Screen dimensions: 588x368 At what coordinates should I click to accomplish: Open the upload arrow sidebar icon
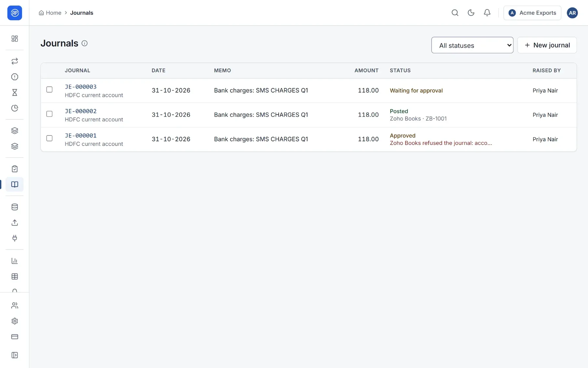click(x=15, y=223)
